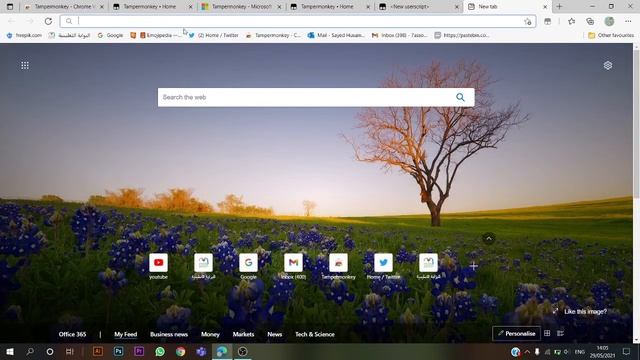Open a new browser tab

click(x=559, y=7)
